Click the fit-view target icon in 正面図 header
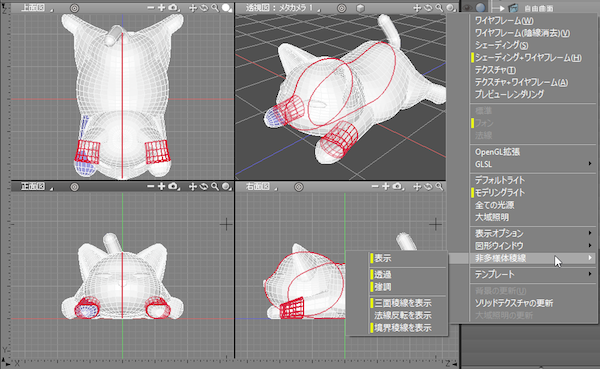The height and width of the screenshot is (369, 600). (x=75, y=187)
